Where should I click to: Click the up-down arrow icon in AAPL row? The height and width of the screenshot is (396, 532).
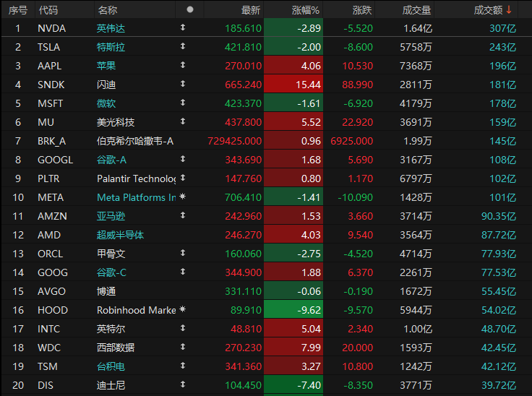[183, 64]
